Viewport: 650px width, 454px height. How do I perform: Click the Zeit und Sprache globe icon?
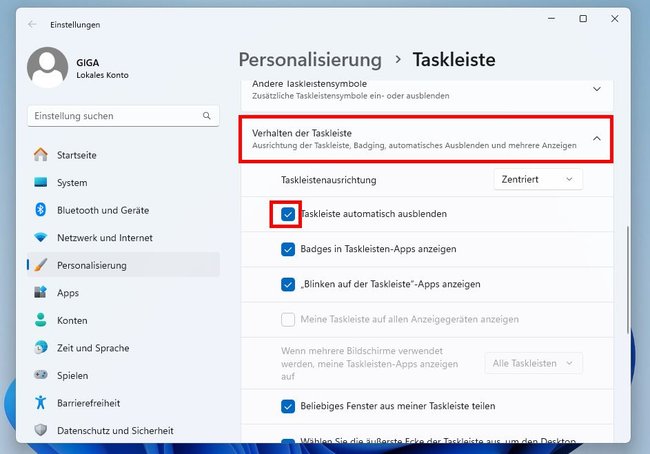[x=41, y=347]
